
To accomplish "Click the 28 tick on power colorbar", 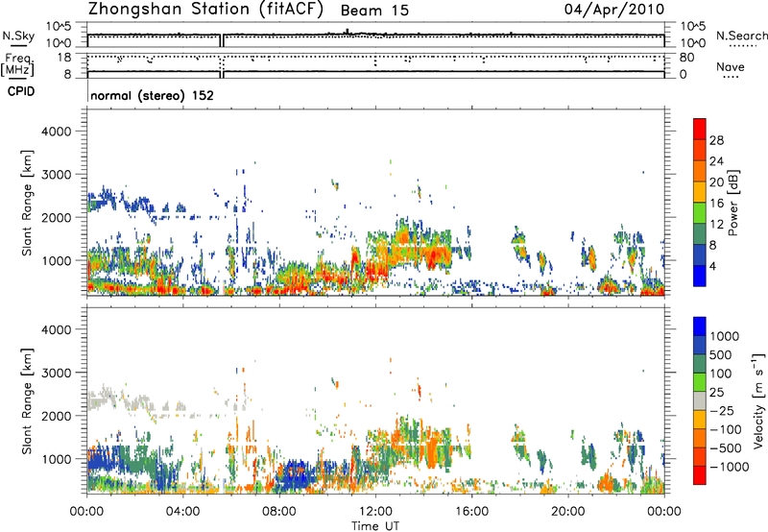I will (x=716, y=140).
